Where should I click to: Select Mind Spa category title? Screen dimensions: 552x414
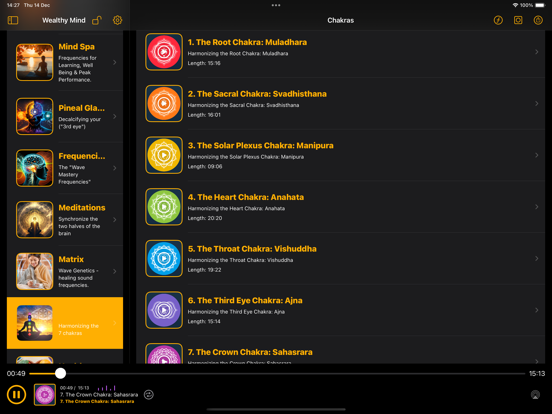(76, 46)
